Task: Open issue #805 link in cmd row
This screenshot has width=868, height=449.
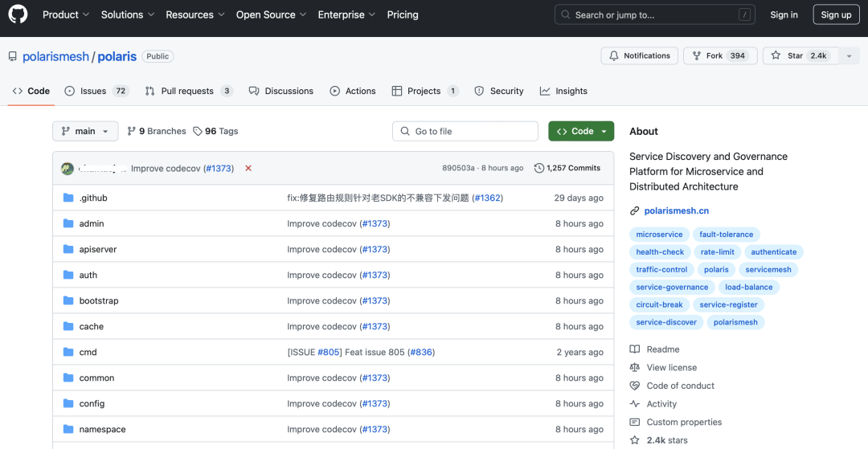Action: (x=329, y=353)
